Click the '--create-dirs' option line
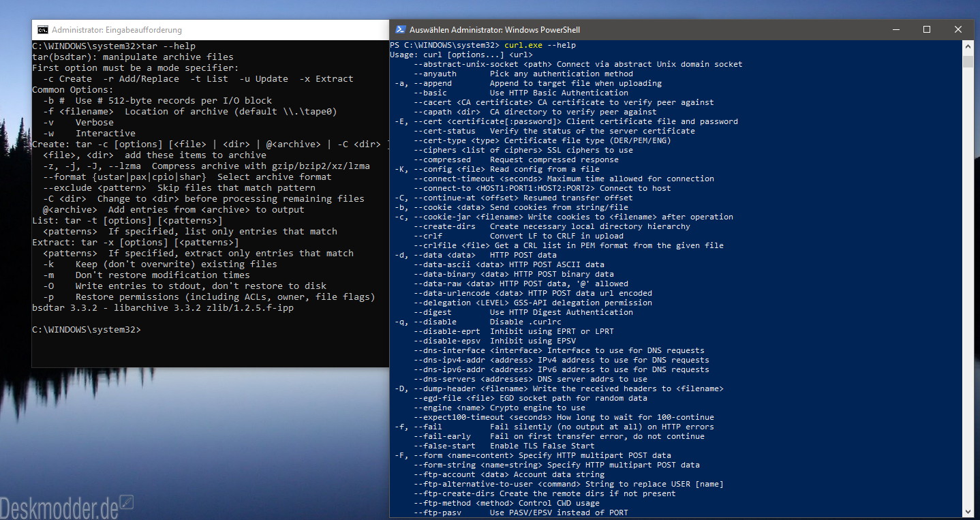980x520 pixels. (x=552, y=226)
